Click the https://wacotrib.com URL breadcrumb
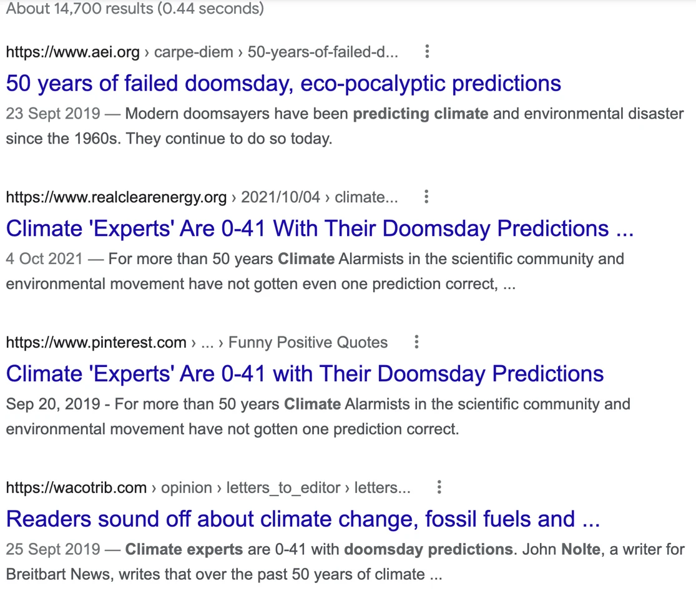The width and height of the screenshot is (696, 616). click(x=76, y=487)
